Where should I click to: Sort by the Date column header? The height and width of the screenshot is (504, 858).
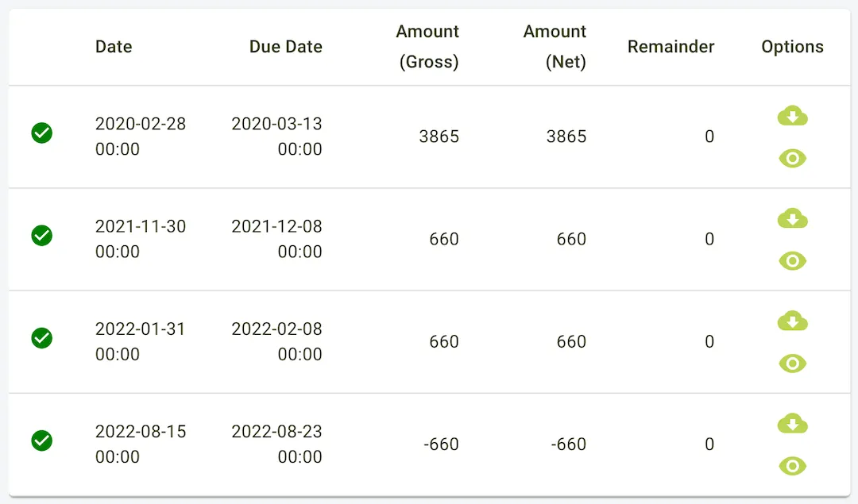point(114,47)
